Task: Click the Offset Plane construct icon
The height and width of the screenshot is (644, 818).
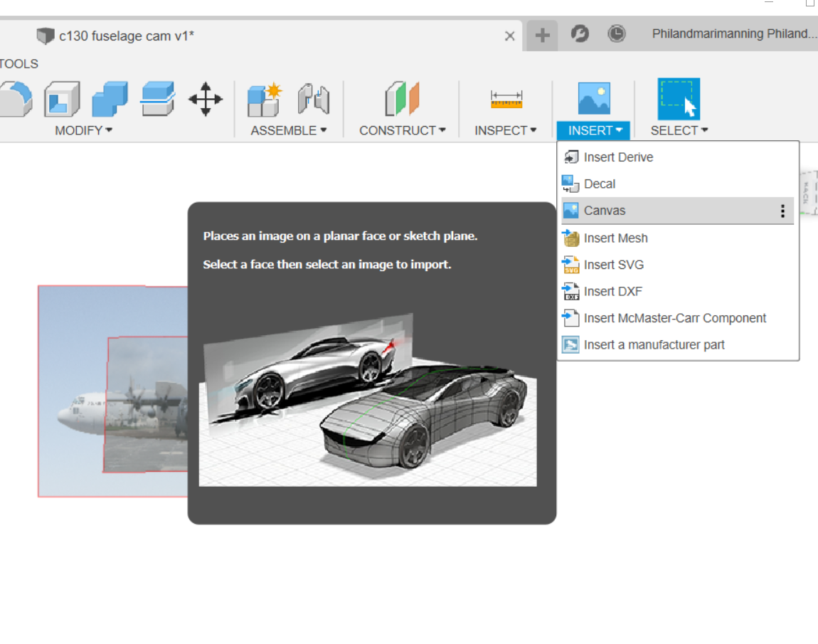Action: click(x=402, y=98)
